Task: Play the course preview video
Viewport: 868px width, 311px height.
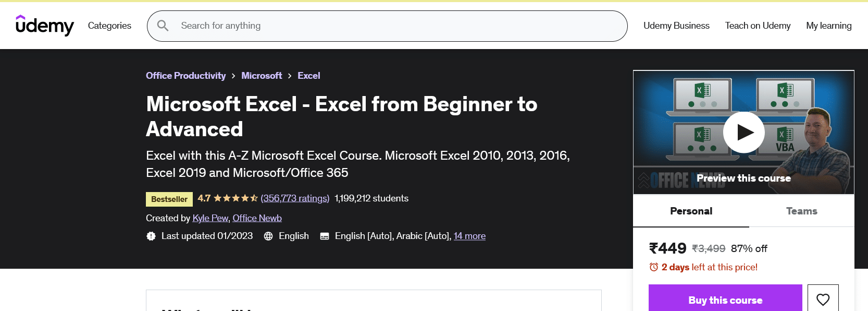Action: [x=743, y=132]
